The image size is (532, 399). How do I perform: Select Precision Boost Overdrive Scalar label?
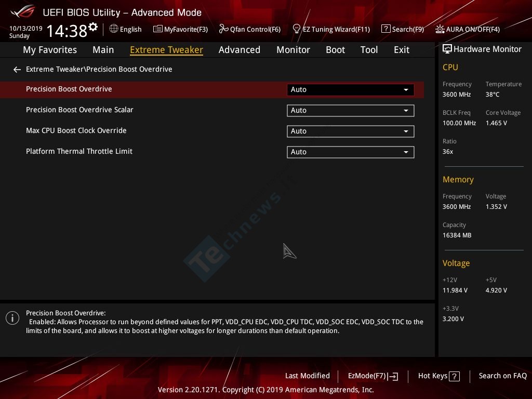point(79,110)
